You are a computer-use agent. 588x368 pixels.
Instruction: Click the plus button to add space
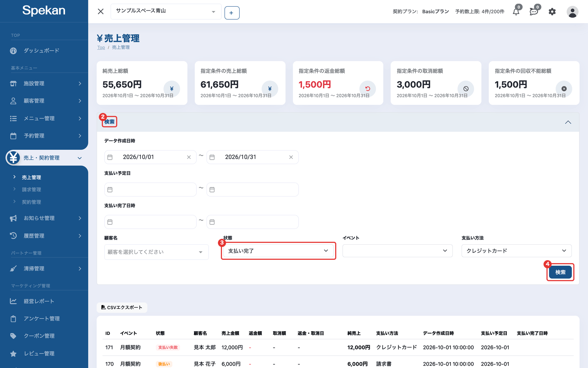[x=232, y=13]
